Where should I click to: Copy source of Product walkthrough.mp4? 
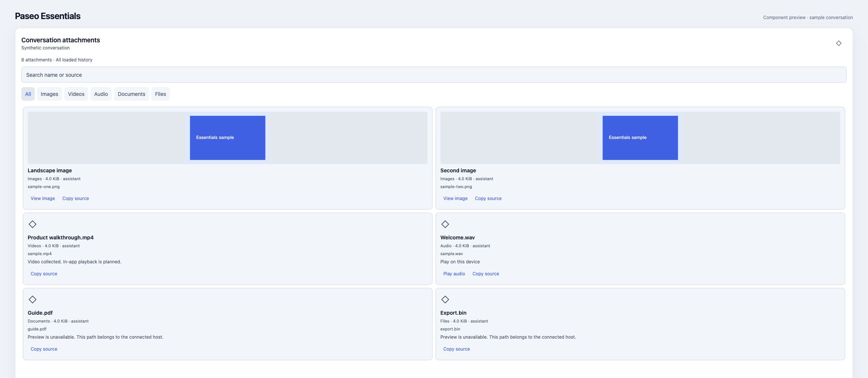(44, 274)
